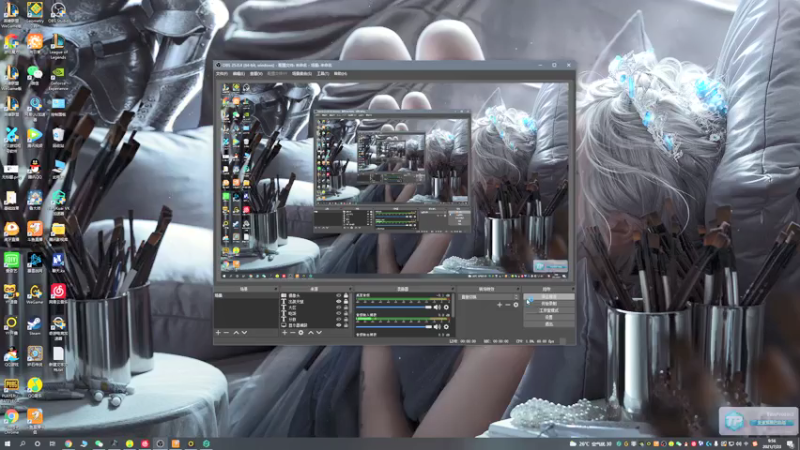The height and width of the screenshot is (450, 800).
Task: Open OBS Studio desktop shortcut
Action: coord(58,12)
